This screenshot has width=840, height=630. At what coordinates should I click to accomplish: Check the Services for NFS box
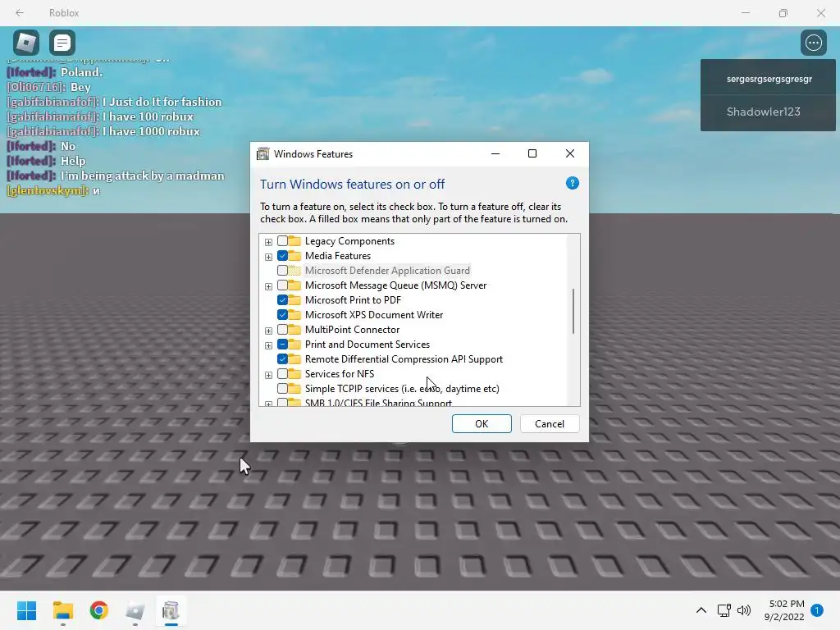[x=282, y=374]
